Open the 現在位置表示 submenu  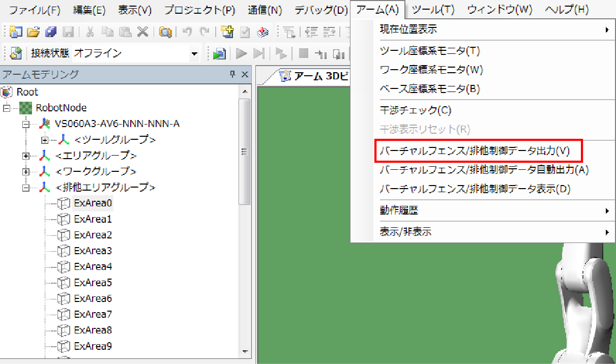(x=493, y=29)
